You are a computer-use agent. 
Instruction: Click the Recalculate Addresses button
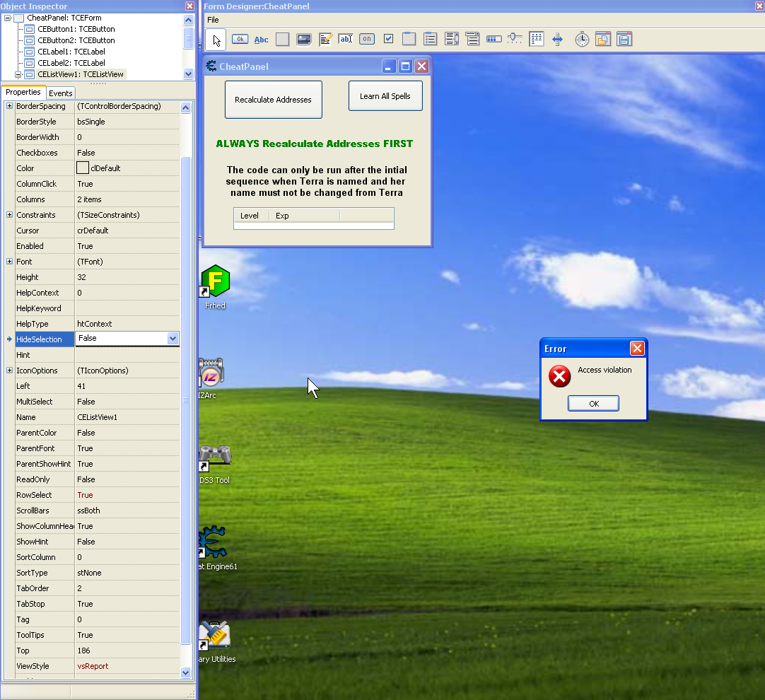[x=273, y=100]
